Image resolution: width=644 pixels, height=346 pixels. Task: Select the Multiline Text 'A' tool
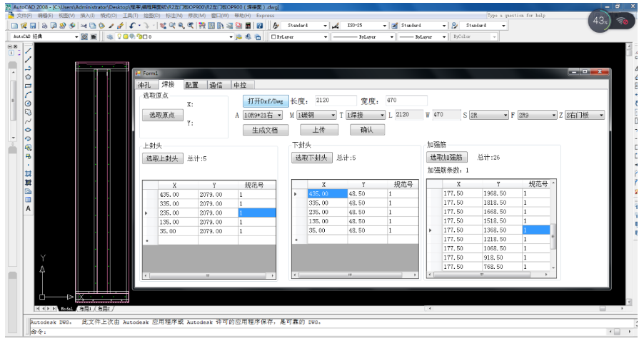(x=29, y=208)
